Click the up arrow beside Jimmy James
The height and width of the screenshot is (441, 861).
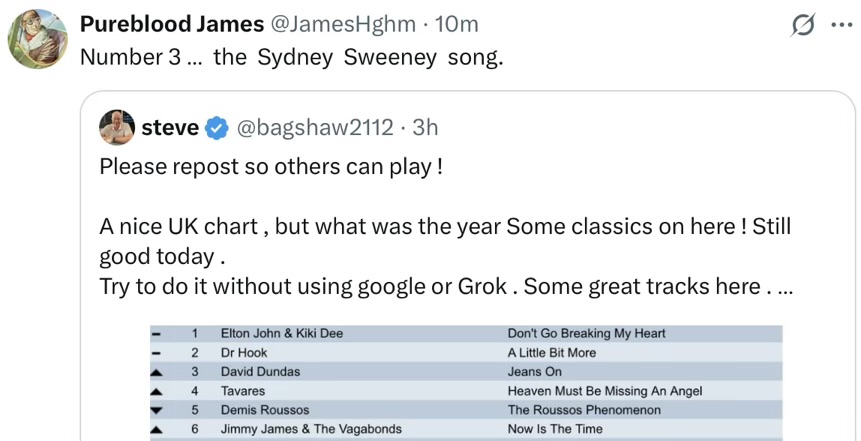click(x=156, y=429)
